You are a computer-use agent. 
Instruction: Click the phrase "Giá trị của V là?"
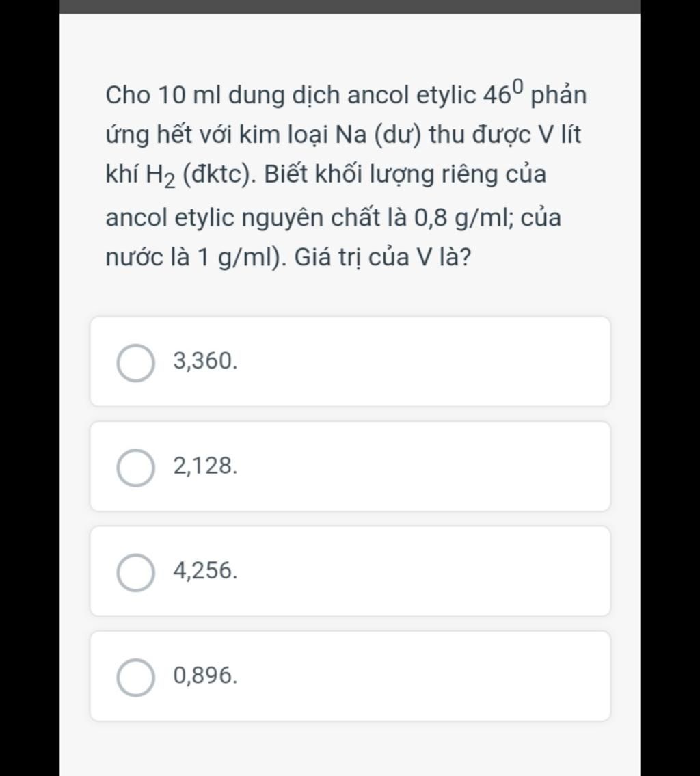(383, 257)
